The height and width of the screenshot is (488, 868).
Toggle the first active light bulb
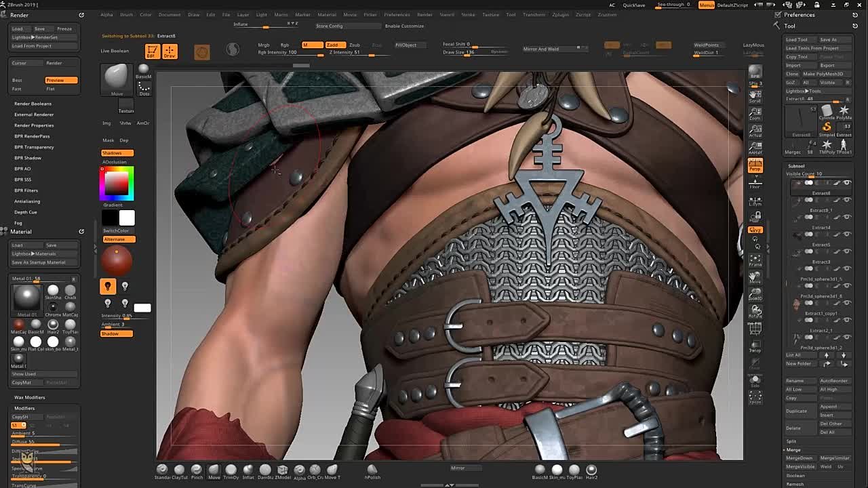pyautogui.click(x=108, y=287)
